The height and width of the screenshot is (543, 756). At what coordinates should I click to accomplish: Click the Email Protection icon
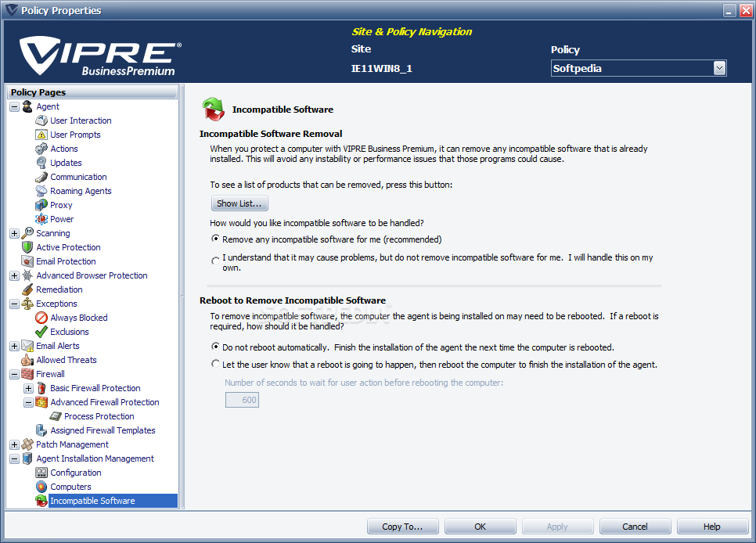(x=27, y=261)
